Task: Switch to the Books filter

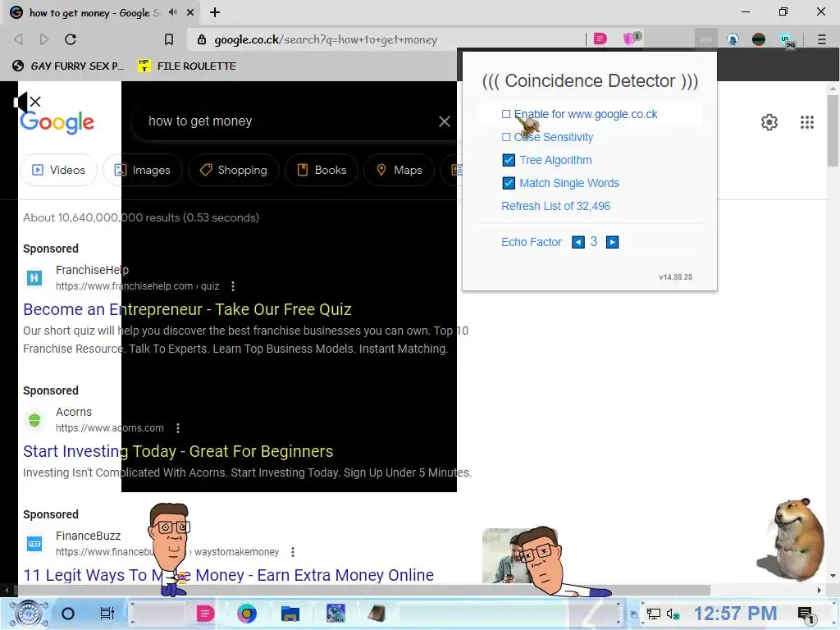Action: [322, 170]
